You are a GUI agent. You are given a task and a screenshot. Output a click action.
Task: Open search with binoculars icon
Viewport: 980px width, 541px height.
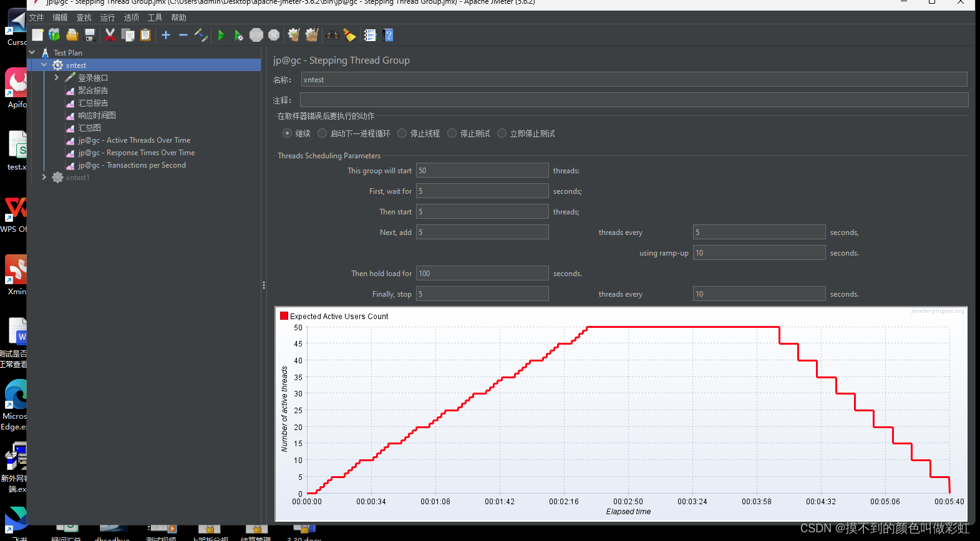pyautogui.click(x=332, y=35)
